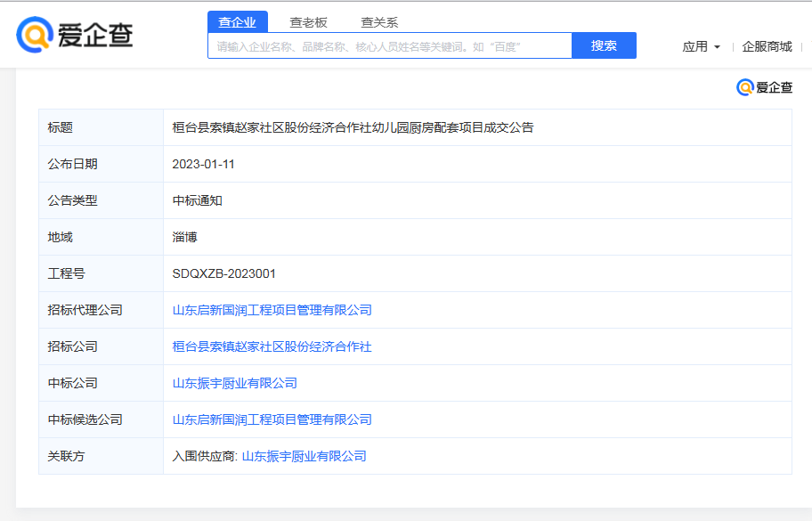Click the 关联方 row label

[x=66, y=456]
